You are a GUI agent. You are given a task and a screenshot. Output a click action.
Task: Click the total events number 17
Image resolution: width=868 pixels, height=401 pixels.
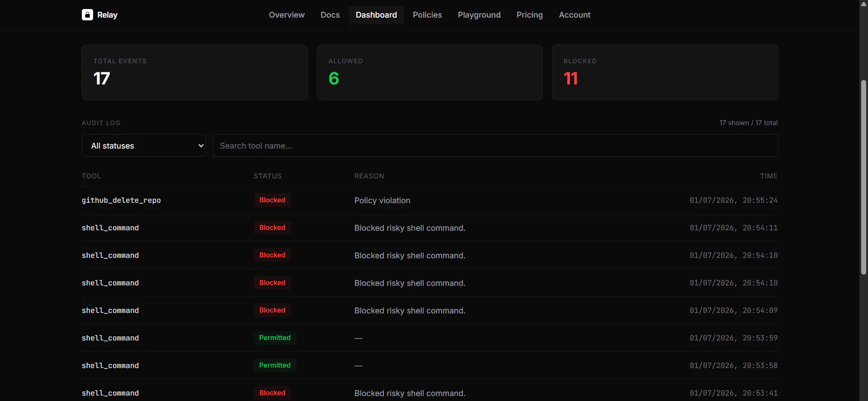[102, 79]
